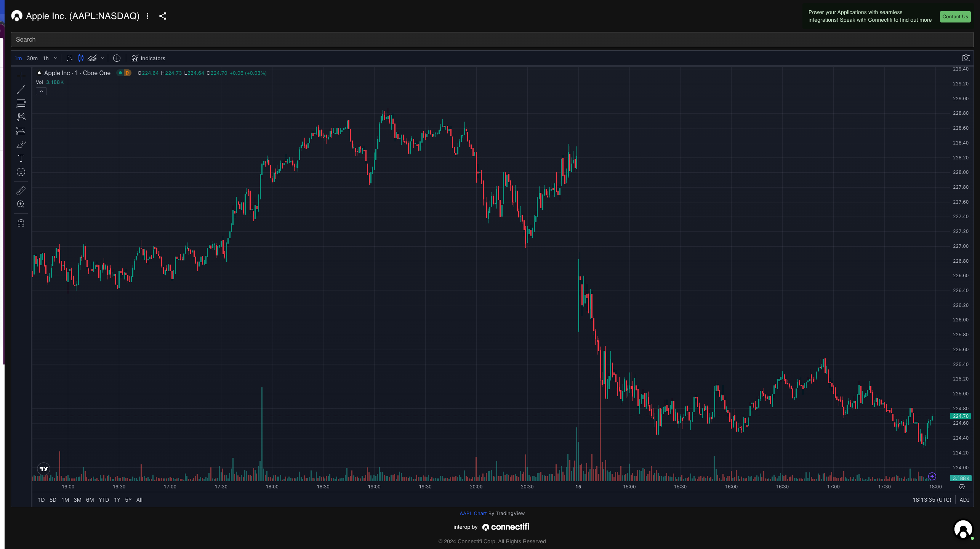The image size is (980, 549).
Task: Open the AAPL Chart link
Action: tap(473, 513)
